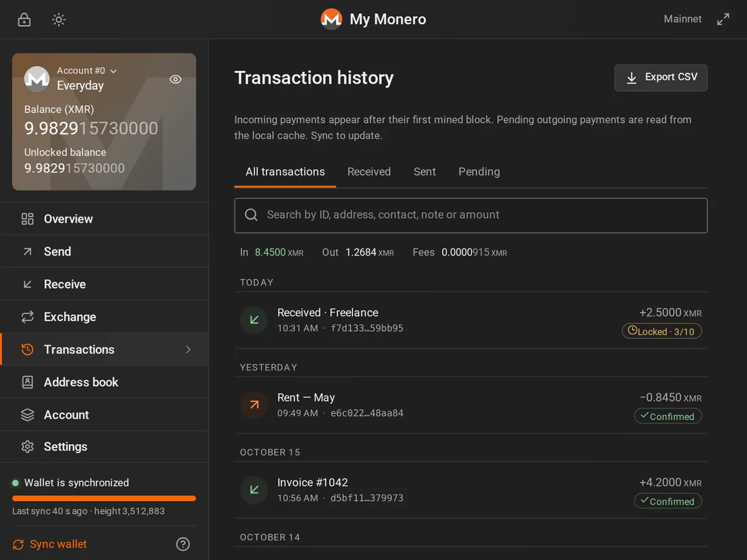This screenshot has width=747, height=560.
Task: Click the Settings gear icon
Action: click(x=27, y=447)
